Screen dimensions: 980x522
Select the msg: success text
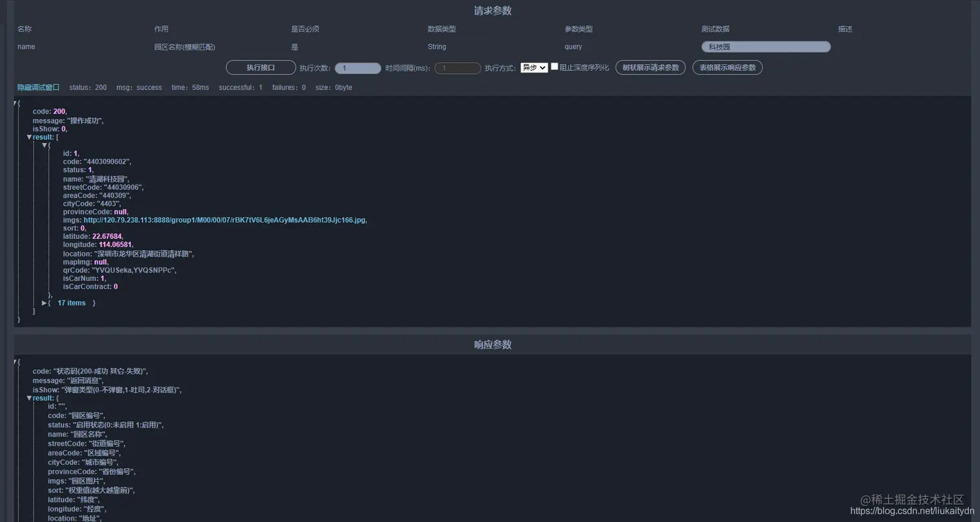(139, 87)
